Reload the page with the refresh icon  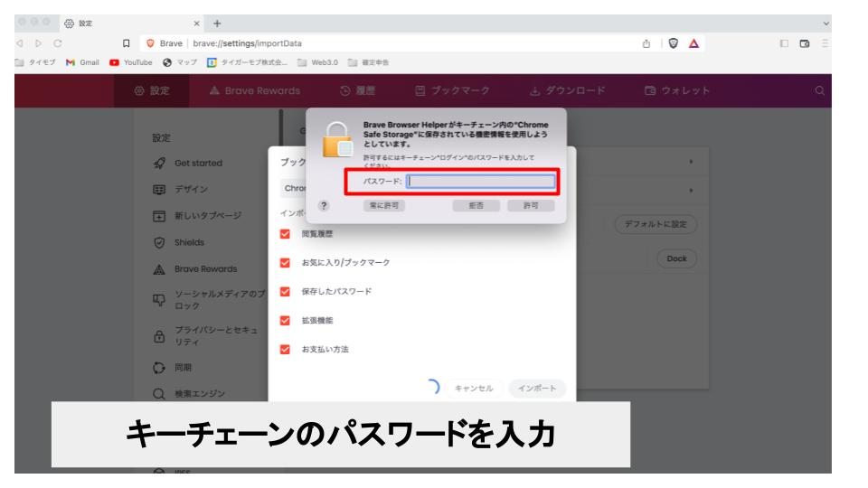[x=58, y=43]
